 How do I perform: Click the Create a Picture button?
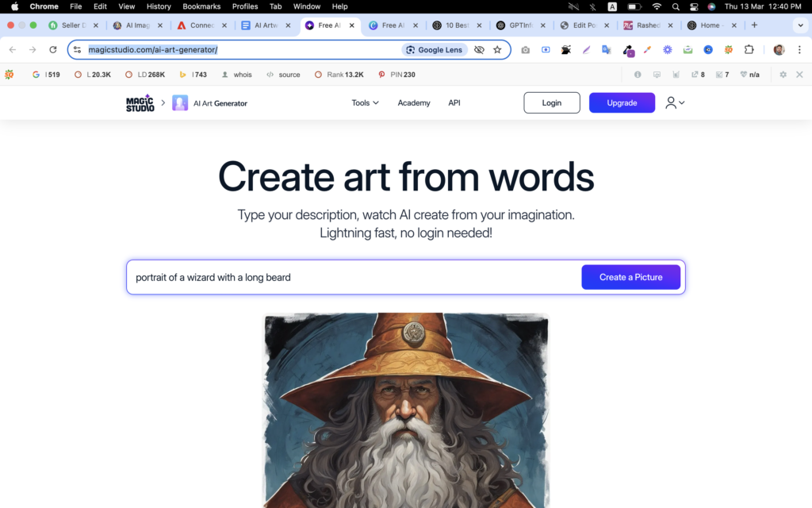(630, 277)
